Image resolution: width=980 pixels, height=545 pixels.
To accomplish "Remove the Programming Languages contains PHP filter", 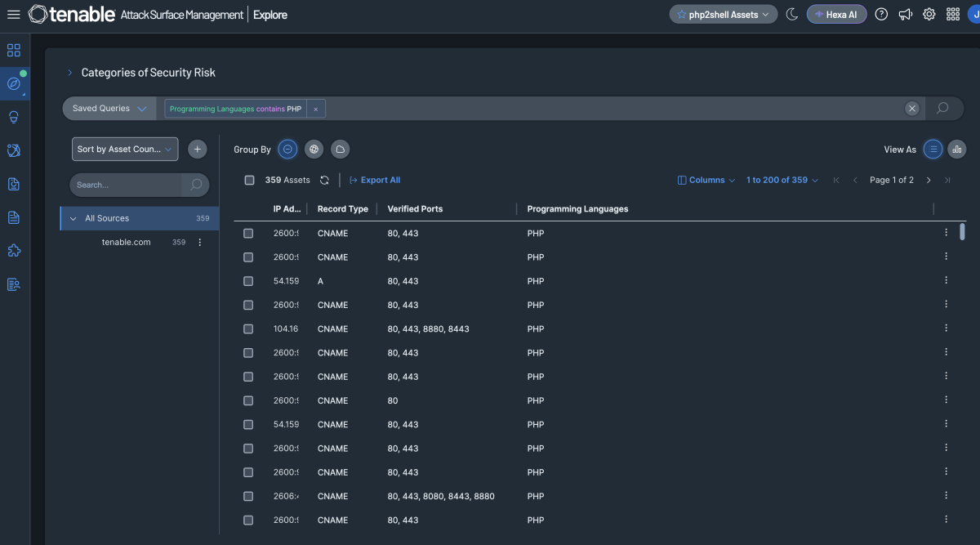I will pyautogui.click(x=316, y=109).
